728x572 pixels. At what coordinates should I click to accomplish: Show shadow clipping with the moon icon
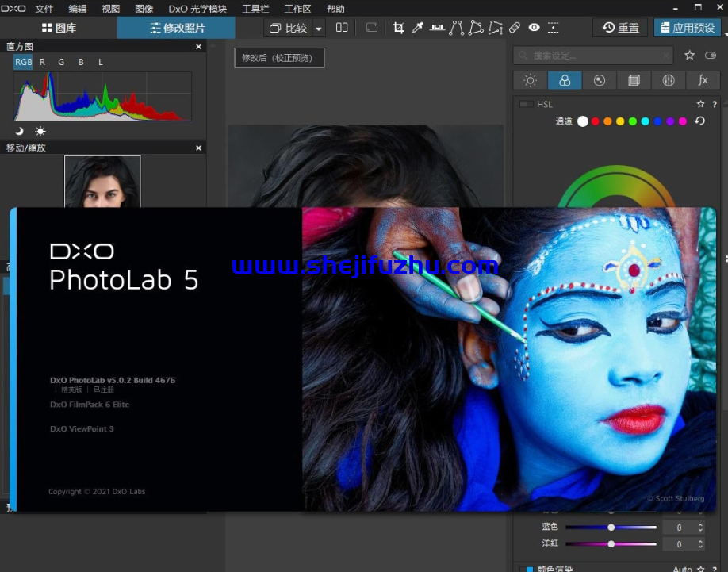click(19, 132)
